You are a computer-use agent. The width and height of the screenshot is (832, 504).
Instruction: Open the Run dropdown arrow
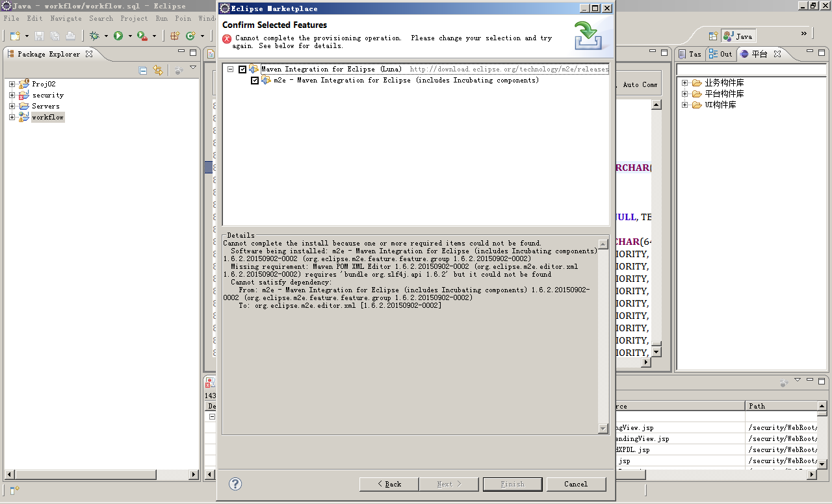[130, 36]
